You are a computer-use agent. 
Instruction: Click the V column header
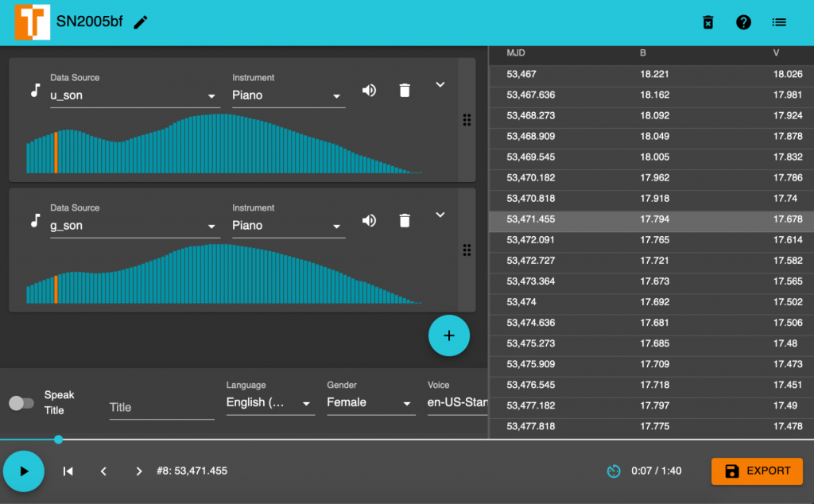click(x=776, y=53)
